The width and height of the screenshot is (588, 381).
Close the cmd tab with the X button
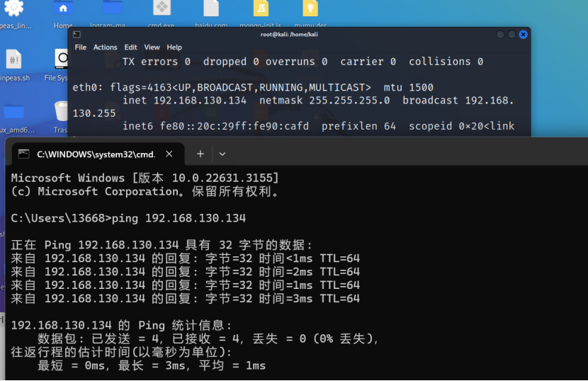(169, 154)
